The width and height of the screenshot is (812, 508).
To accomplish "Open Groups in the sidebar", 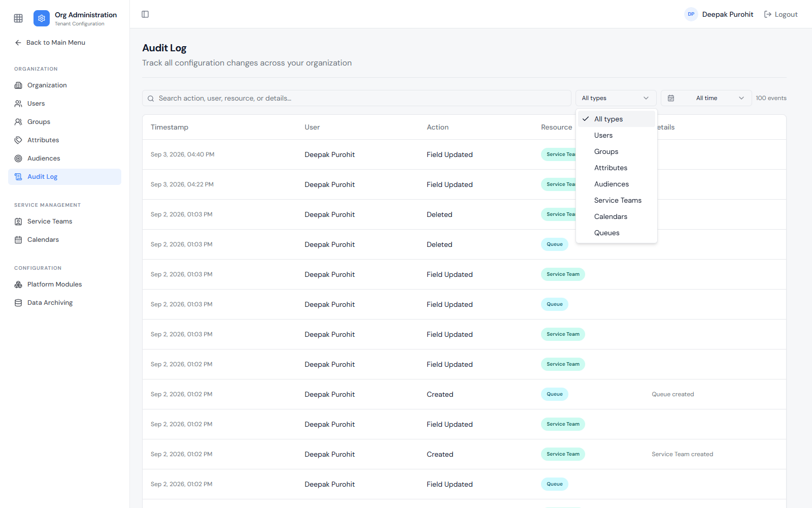I will (64, 122).
